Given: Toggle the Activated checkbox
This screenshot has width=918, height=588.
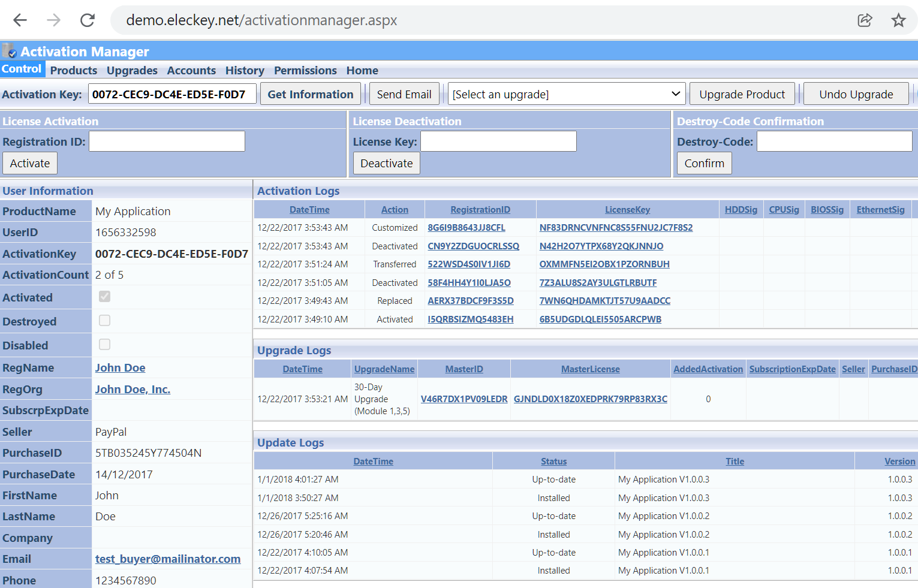Looking at the screenshot, I should pyautogui.click(x=104, y=297).
